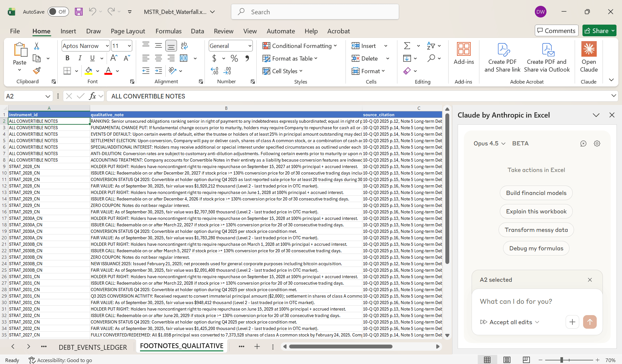The height and width of the screenshot is (364, 622).
Task: Open the font name dropdown
Action: coord(107,46)
